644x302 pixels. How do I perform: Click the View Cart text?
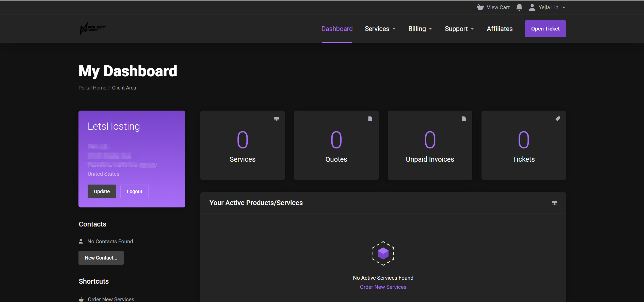(498, 7)
